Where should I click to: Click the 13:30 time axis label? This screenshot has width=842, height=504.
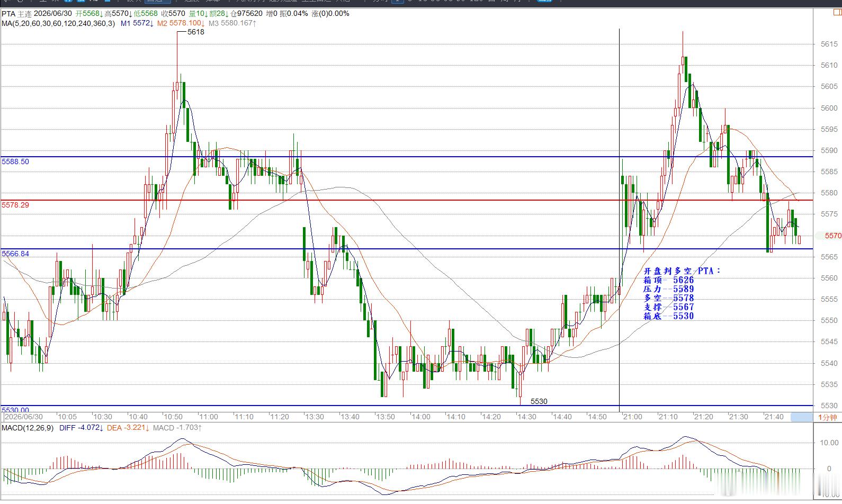point(315,417)
